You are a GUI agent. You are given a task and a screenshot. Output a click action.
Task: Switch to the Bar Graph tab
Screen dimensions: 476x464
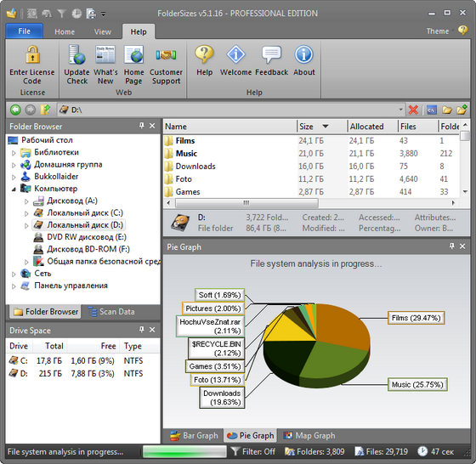click(195, 435)
